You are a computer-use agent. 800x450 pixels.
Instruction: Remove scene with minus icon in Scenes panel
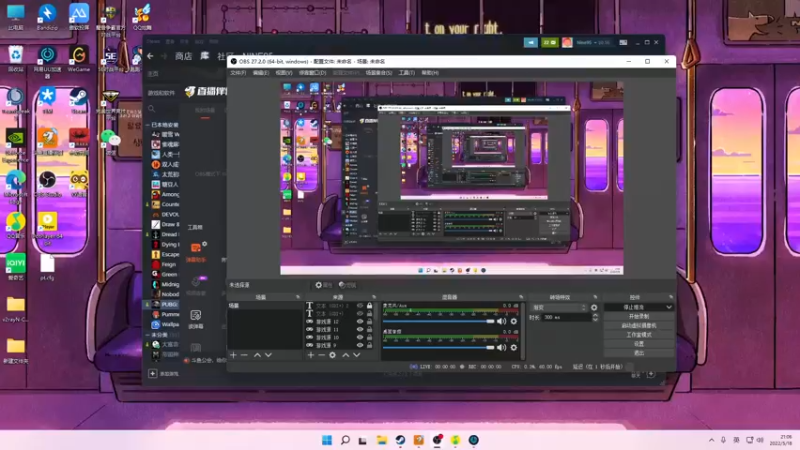244,355
